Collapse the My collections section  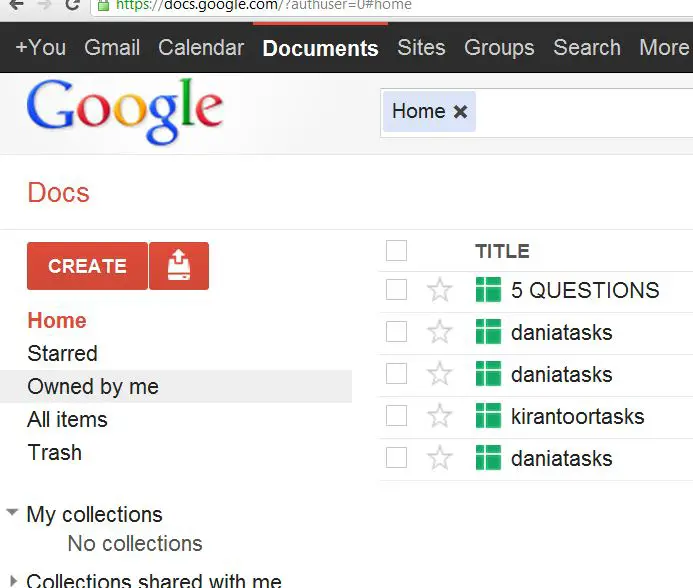pyautogui.click(x=12, y=513)
